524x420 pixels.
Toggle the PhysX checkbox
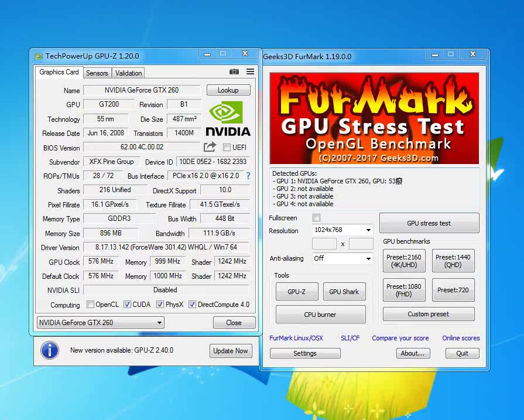pos(160,304)
